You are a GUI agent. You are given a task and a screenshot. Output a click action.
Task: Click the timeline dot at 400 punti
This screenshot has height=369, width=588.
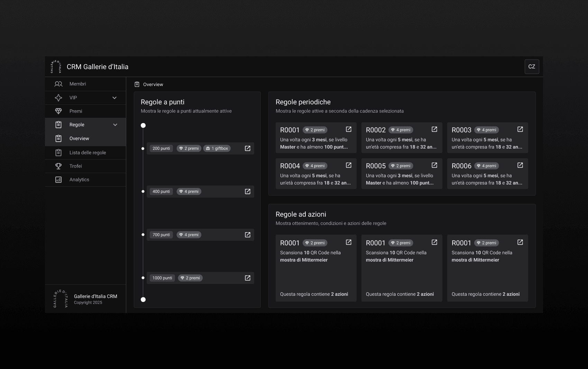(143, 191)
